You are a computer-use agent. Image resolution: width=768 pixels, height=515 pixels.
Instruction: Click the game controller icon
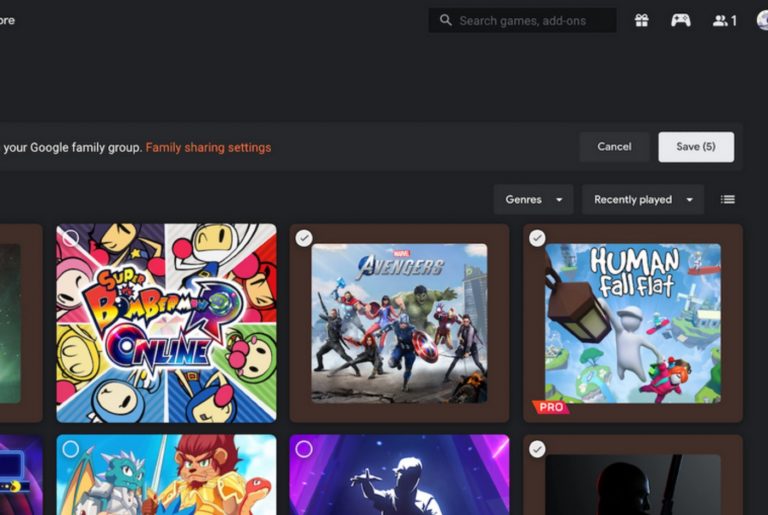pyautogui.click(x=681, y=21)
